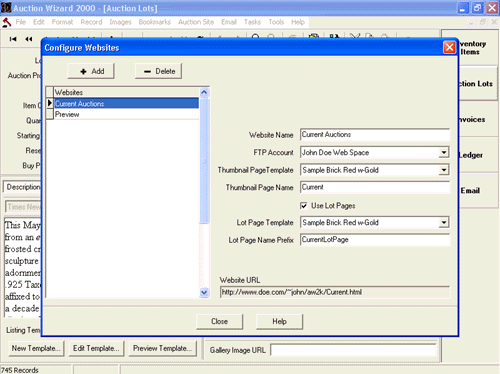This screenshot has height=374, width=500.
Task: Open the Auction Site menu
Action: [x=196, y=22]
